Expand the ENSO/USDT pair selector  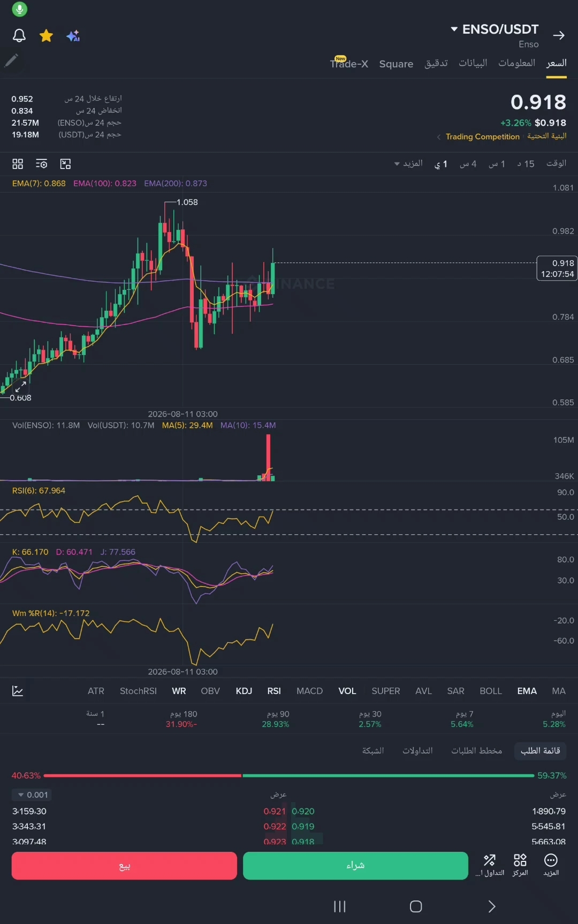pyautogui.click(x=495, y=29)
